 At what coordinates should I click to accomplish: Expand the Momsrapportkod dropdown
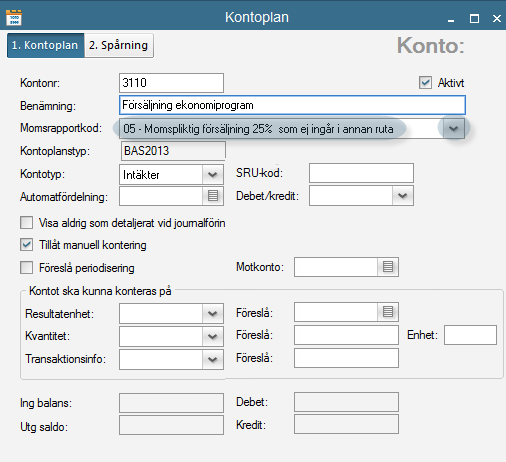click(x=453, y=128)
